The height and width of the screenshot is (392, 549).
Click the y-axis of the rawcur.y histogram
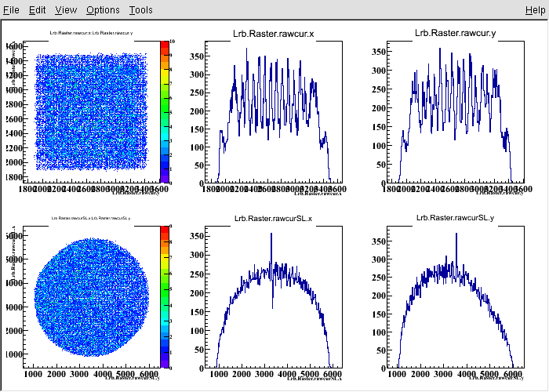(x=387, y=112)
